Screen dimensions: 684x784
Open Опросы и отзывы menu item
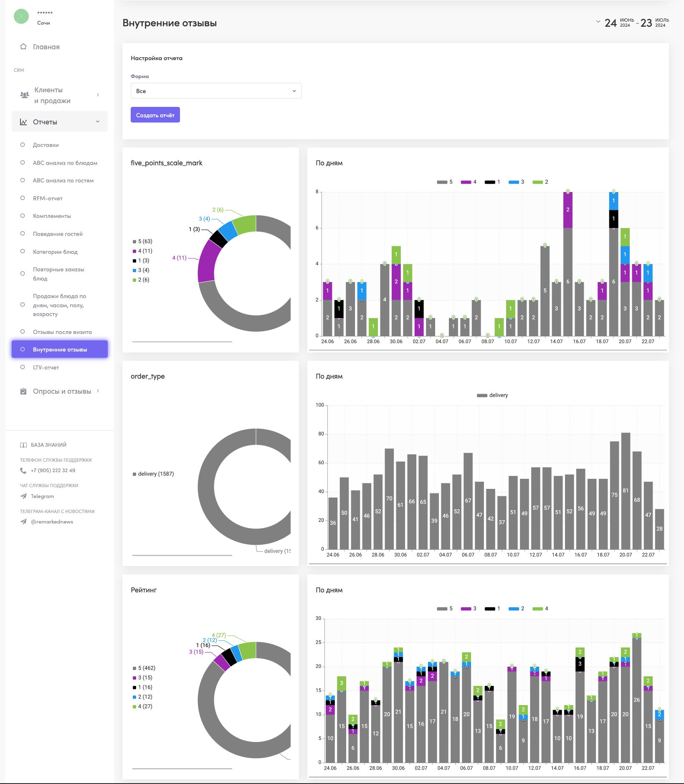click(62, 391)
